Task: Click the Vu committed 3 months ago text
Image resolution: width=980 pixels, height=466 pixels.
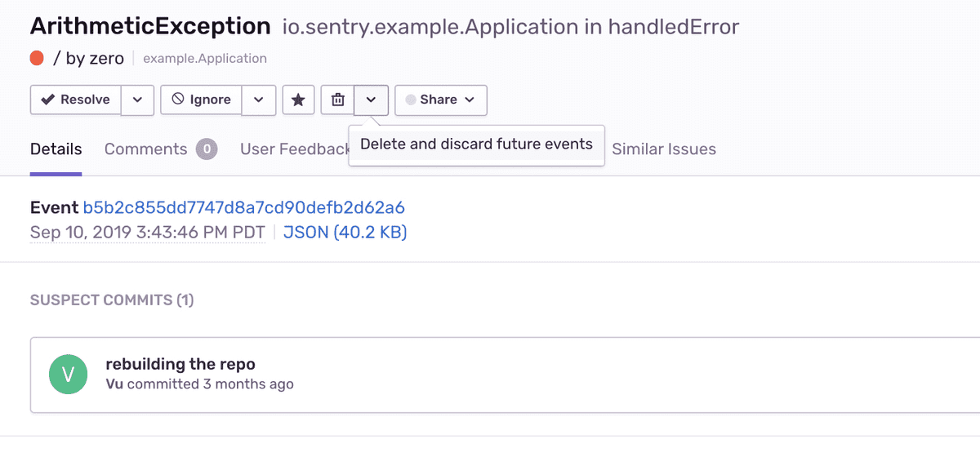Action: click(x=199, y=384)
